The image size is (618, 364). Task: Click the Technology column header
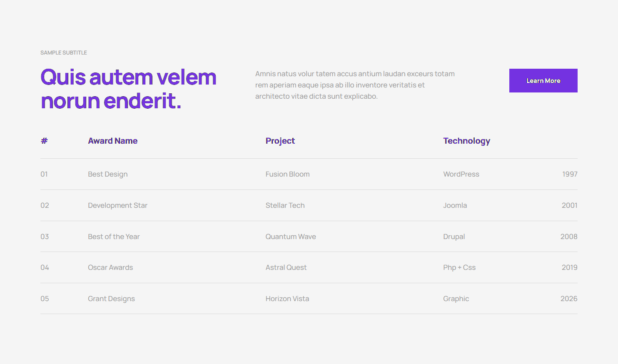point(466,141)
